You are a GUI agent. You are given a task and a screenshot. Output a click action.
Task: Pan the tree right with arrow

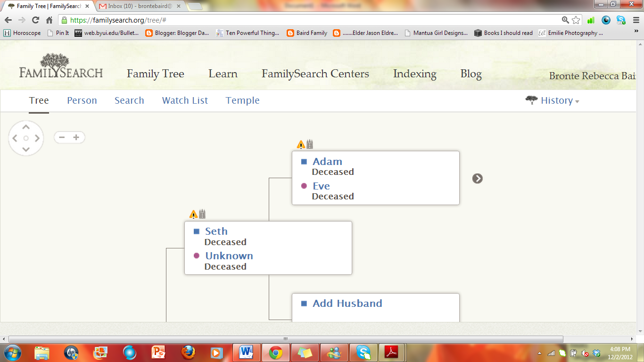(x=37, y=138)
